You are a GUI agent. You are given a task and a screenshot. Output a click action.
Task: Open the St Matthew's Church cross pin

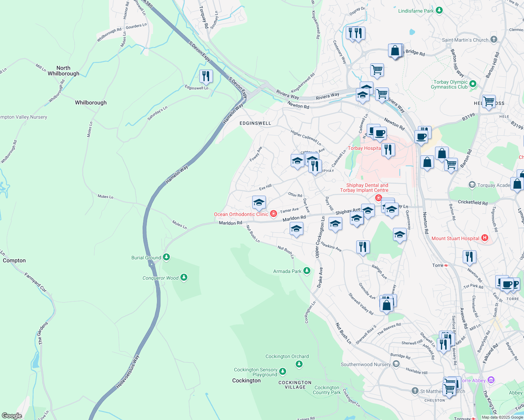pyautogui.click(x=415, y=391)
